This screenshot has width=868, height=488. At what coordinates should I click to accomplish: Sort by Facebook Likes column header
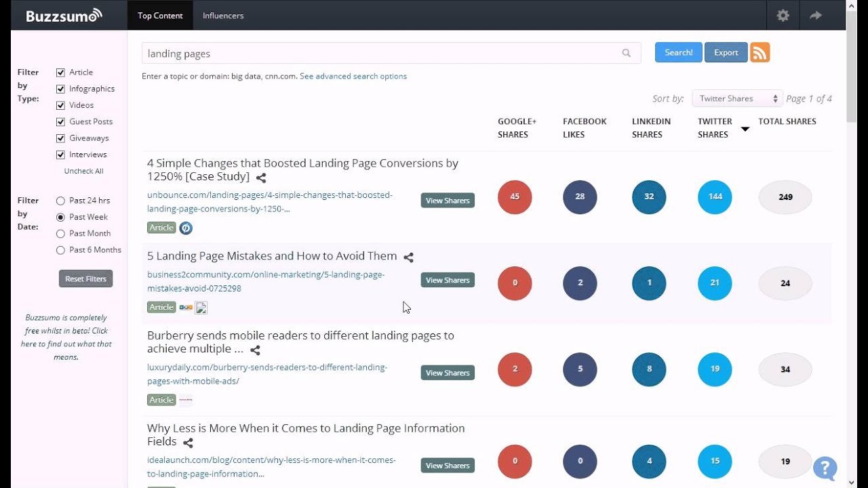pyautogui.click(x=585, y=128)
